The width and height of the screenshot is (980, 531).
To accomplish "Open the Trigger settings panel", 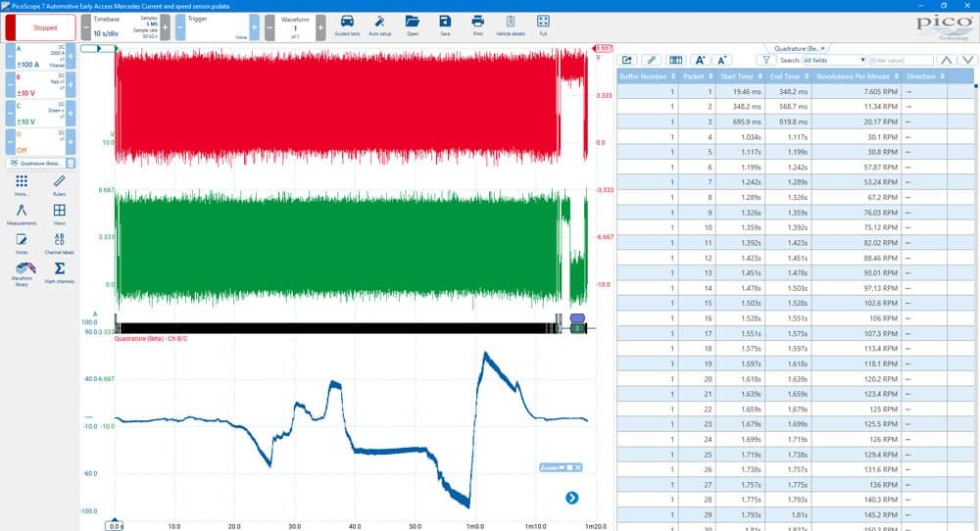I will point(217,27).
